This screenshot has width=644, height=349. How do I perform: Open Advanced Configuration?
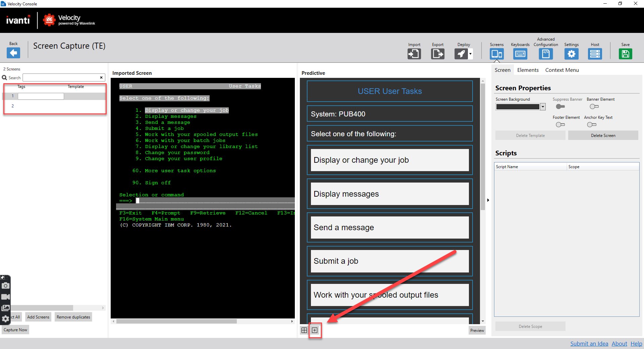click(545, 54)
